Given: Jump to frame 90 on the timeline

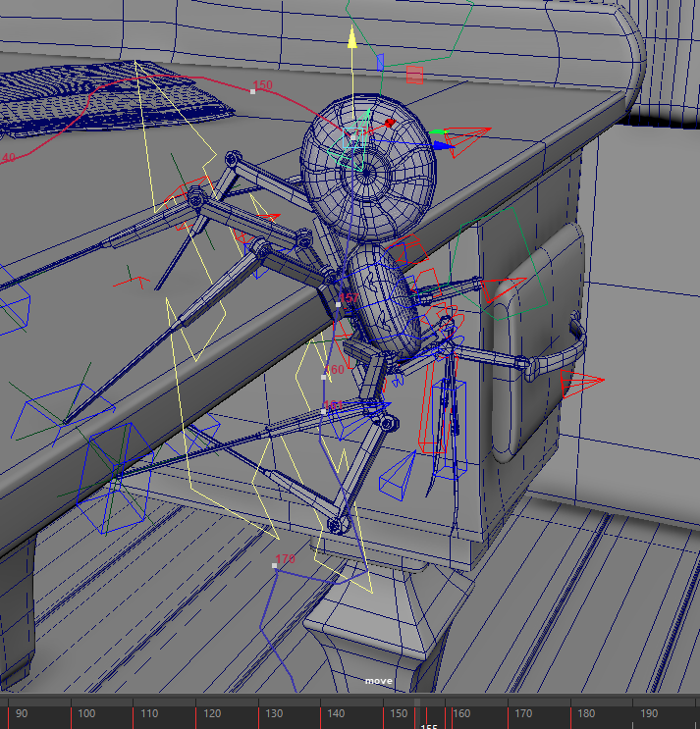Looking at the screenshot, I should pos(8,714).
